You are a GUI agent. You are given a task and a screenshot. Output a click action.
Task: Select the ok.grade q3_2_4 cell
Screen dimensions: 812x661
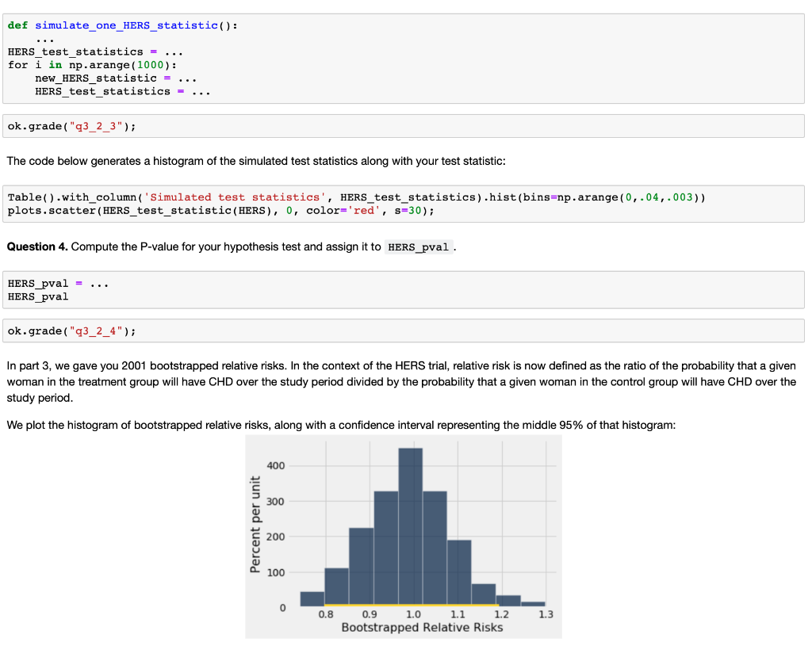tap(404, 330)
